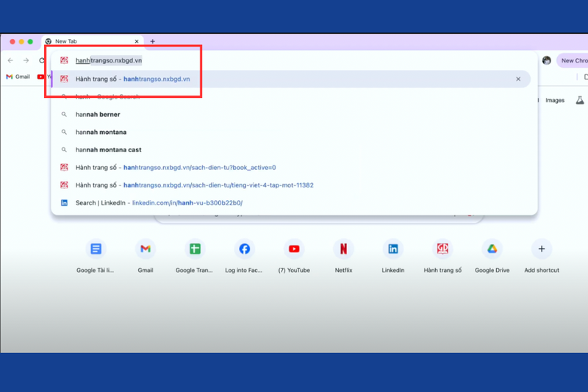This screenshot has height=392, width=588.
Task: Open the Netflix shortcut icon
Action: click(343, 249)
